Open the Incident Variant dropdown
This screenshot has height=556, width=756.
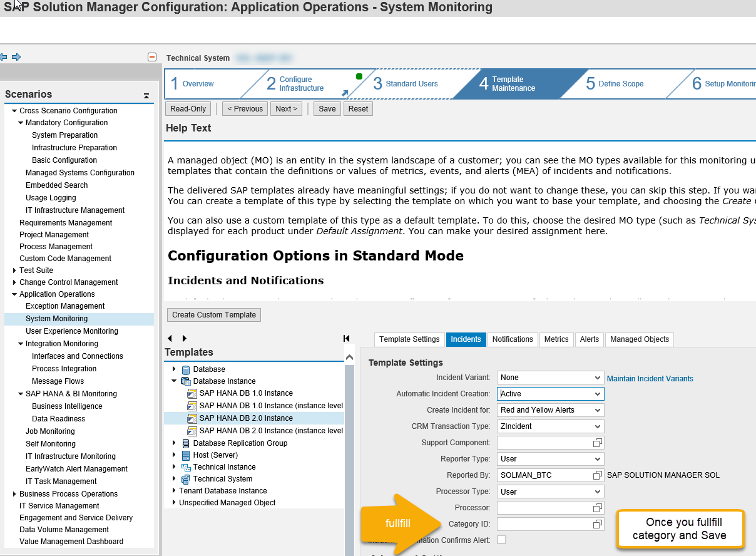(x=598, y=378)
